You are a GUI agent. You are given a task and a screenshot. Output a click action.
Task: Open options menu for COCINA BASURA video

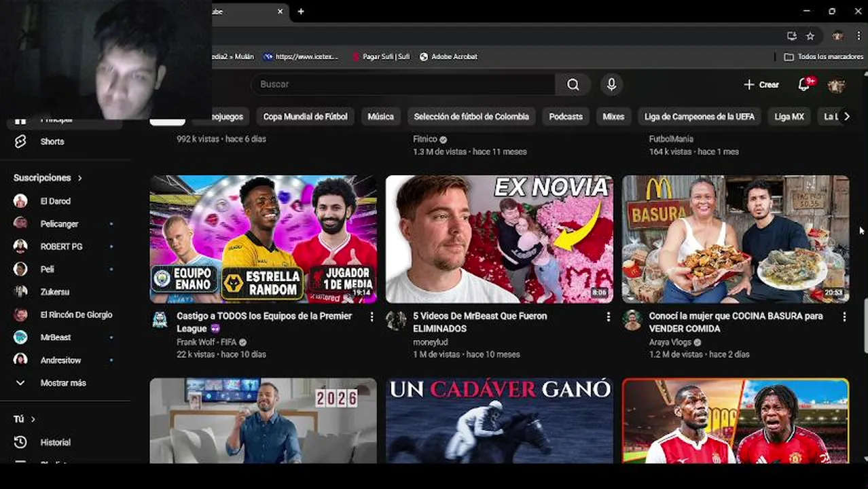(844, 317)
